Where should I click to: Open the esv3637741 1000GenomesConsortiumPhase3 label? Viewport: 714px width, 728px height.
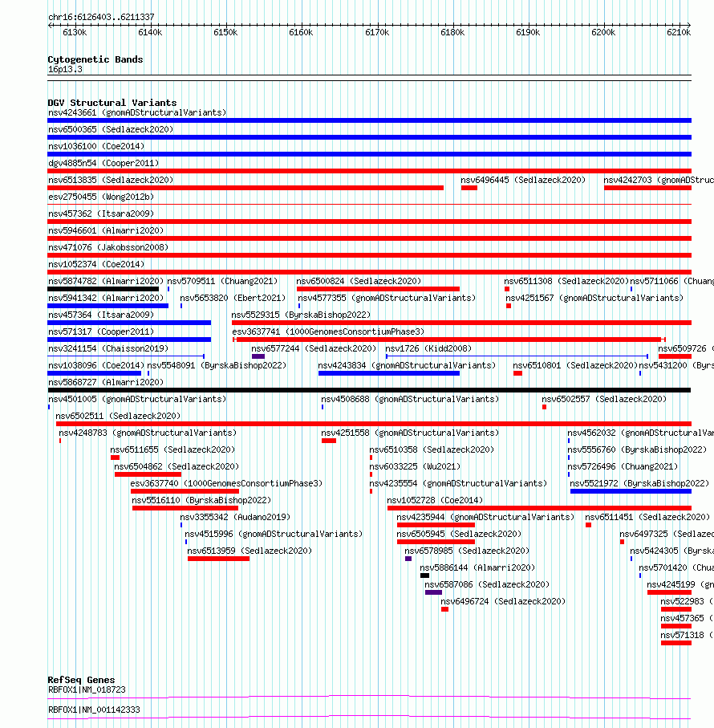(328, 332)
